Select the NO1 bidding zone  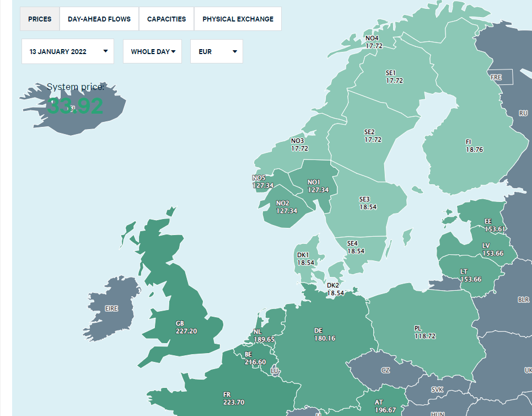pyautogui.click(x=318, y=186)
